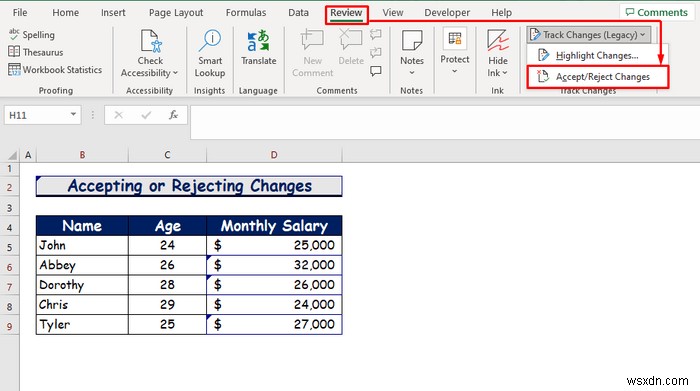This screenshot has height=391, width=700.
Task: Switch to the Formulas tab
Action: [246, 12]
